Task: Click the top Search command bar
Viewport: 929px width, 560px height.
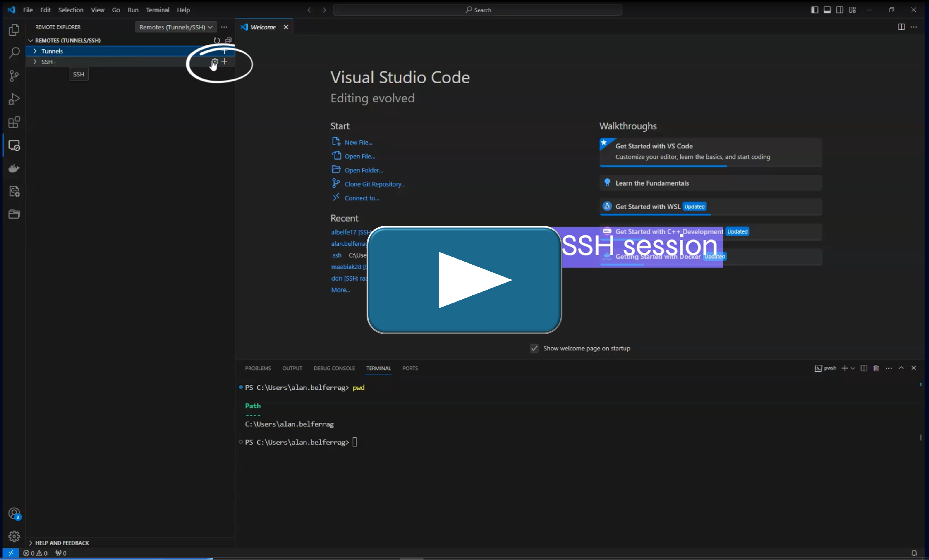Action: (477, 10)
